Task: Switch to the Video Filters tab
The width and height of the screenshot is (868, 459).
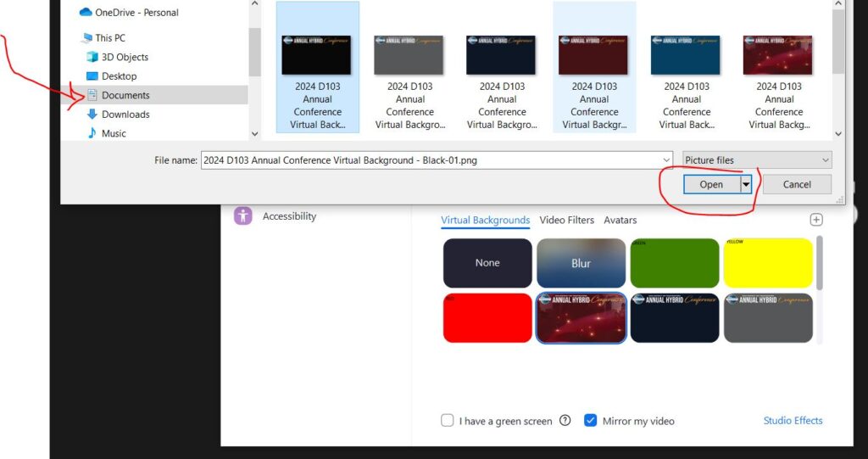Action: click(566, 221)
